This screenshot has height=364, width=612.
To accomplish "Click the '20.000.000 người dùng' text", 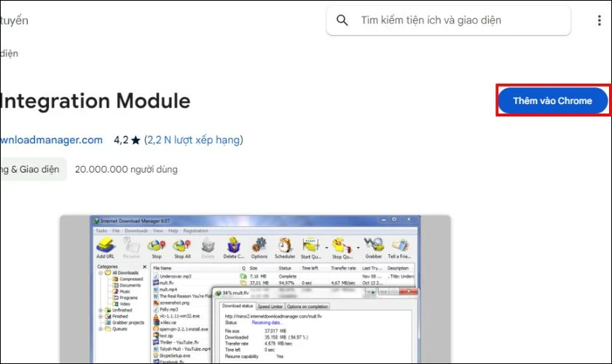I will click(126, 170).
